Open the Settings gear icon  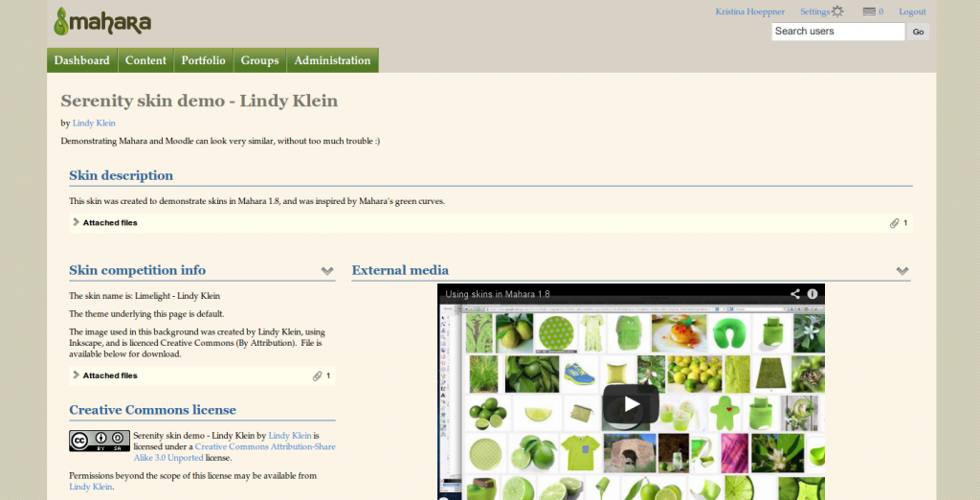[837, 11]
